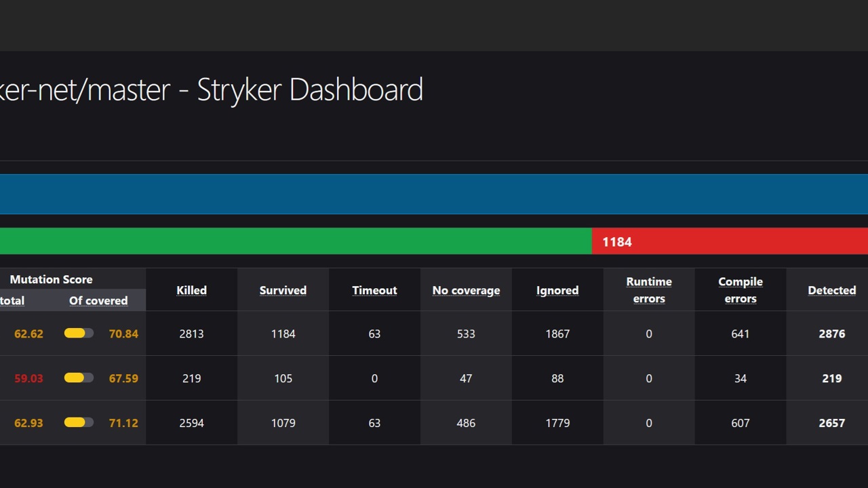Click score bar beside 67.59
This screenshot has height=488, width=868.
(x=79, y=378)
